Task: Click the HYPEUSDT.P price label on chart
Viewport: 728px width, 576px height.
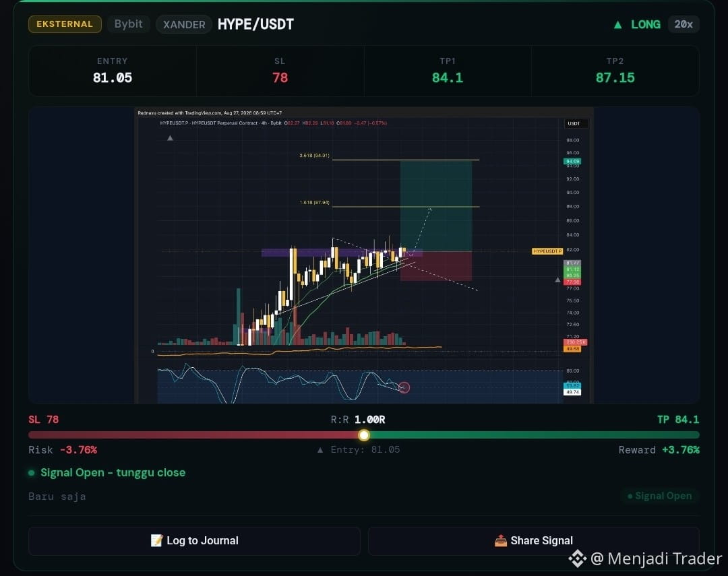Action: point(547,251)
